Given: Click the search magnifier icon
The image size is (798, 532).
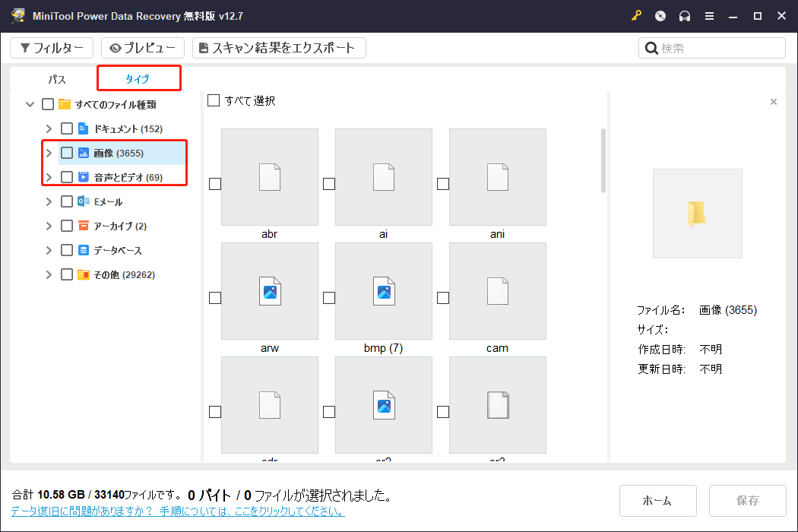Looking at the screenshot, I should pyautogui.click(x=651, y=47).
